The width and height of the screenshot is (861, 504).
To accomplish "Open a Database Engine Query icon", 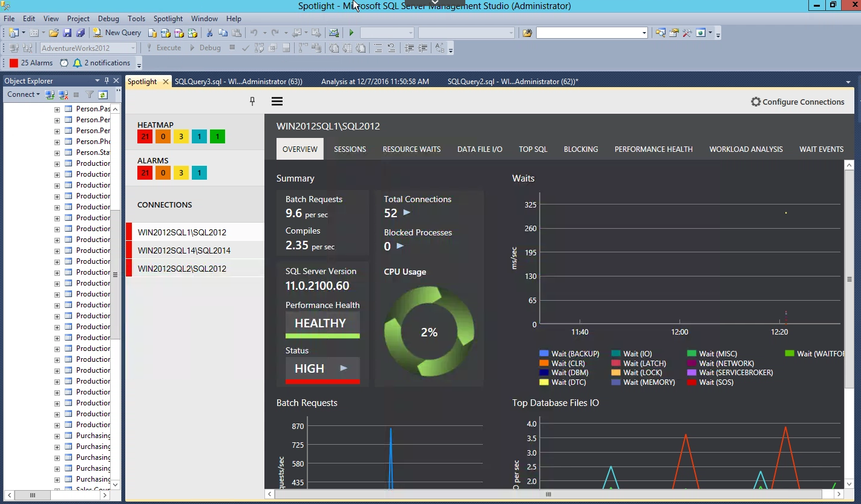I will 152,33.
